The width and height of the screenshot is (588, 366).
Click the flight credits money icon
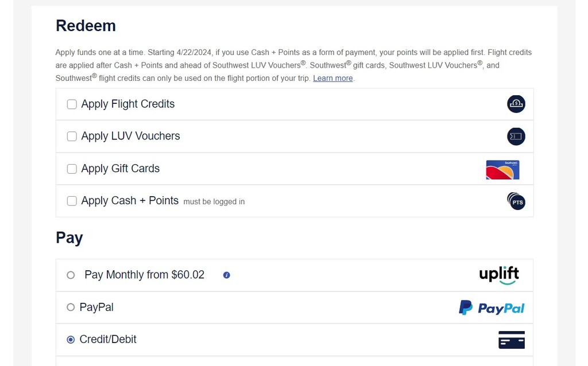point(516,104)
